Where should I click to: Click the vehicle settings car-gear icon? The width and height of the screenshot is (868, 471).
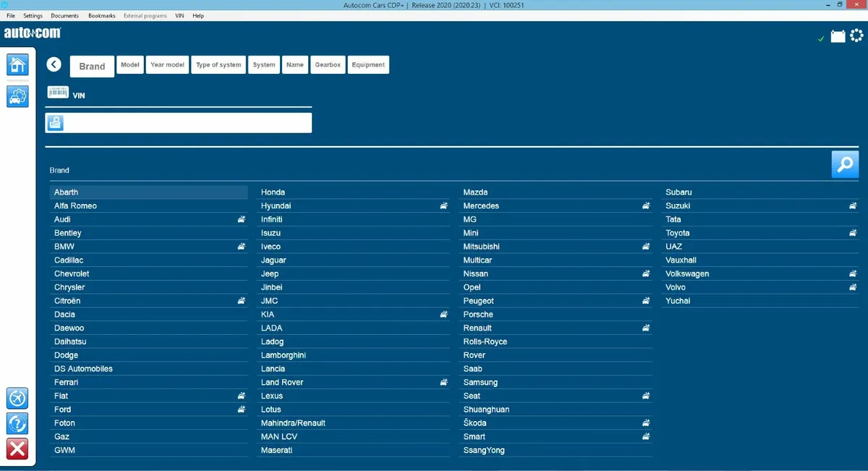[17, 96]
